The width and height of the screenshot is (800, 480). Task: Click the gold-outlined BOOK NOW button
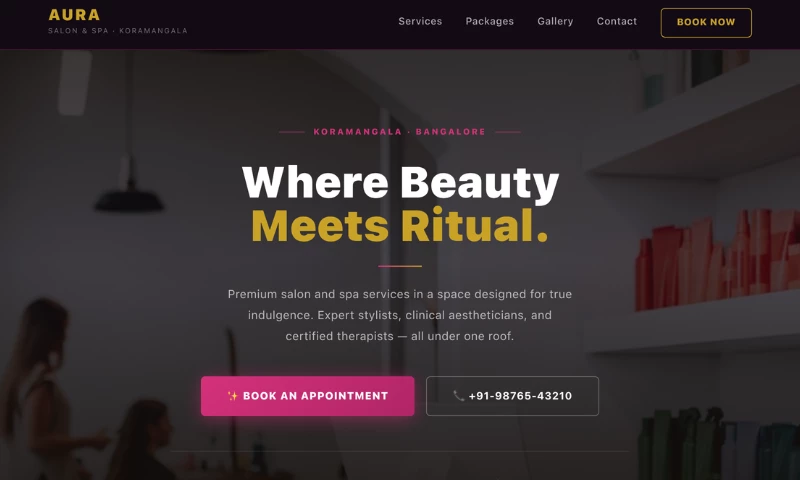(x=706, y=22)
